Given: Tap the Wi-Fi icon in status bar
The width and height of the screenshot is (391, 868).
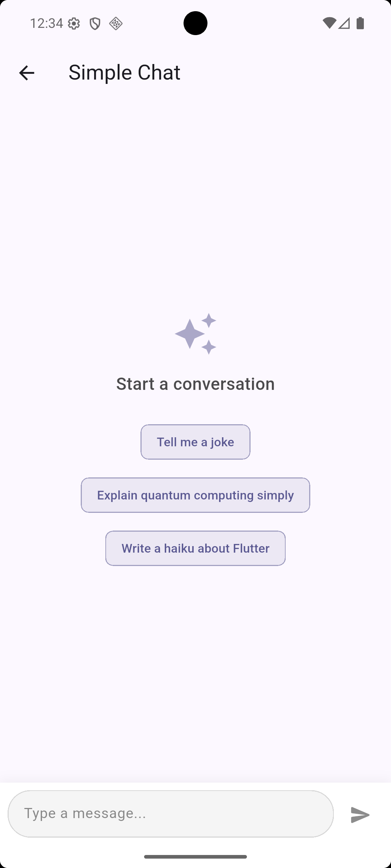Looking at the screenshot, I should (330, 23).
